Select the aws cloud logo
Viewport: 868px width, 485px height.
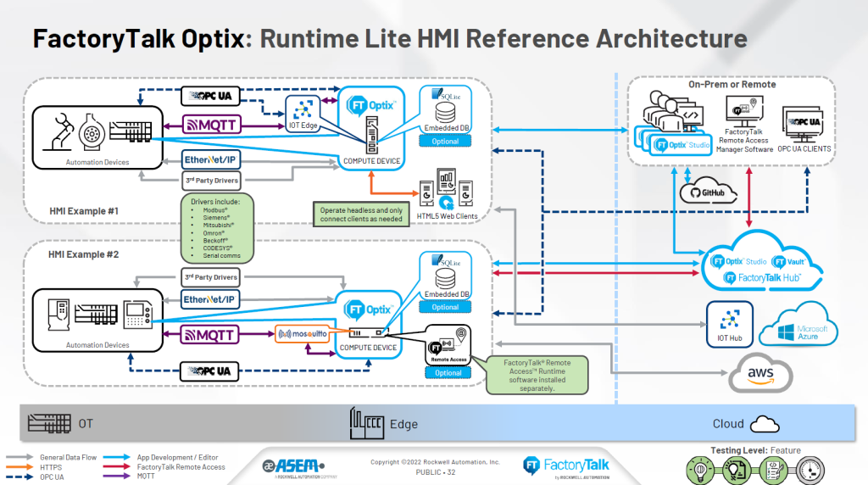[760, 374]
